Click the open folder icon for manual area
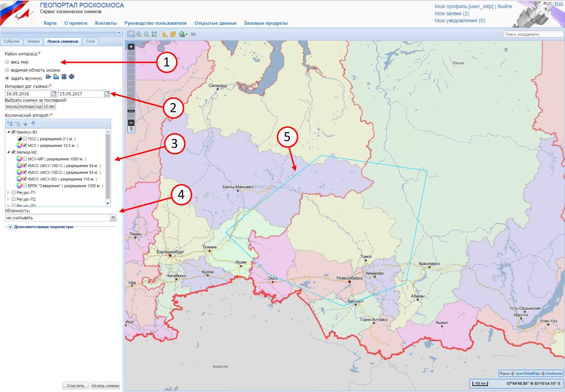 pos(49,77)
